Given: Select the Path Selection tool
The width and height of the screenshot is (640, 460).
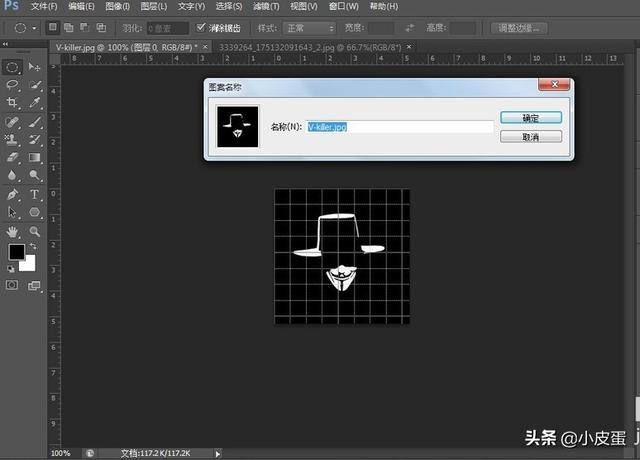Looking at the screenshot, I should [x=12, y=212].
